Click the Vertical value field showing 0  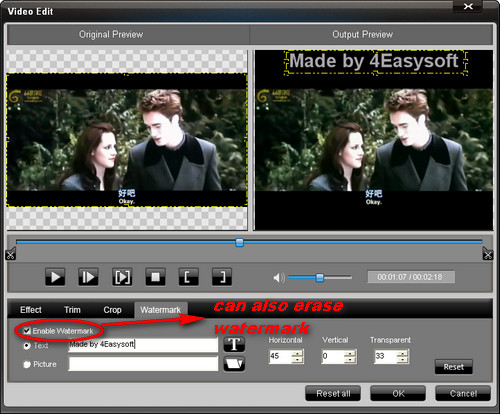[333, 356]
